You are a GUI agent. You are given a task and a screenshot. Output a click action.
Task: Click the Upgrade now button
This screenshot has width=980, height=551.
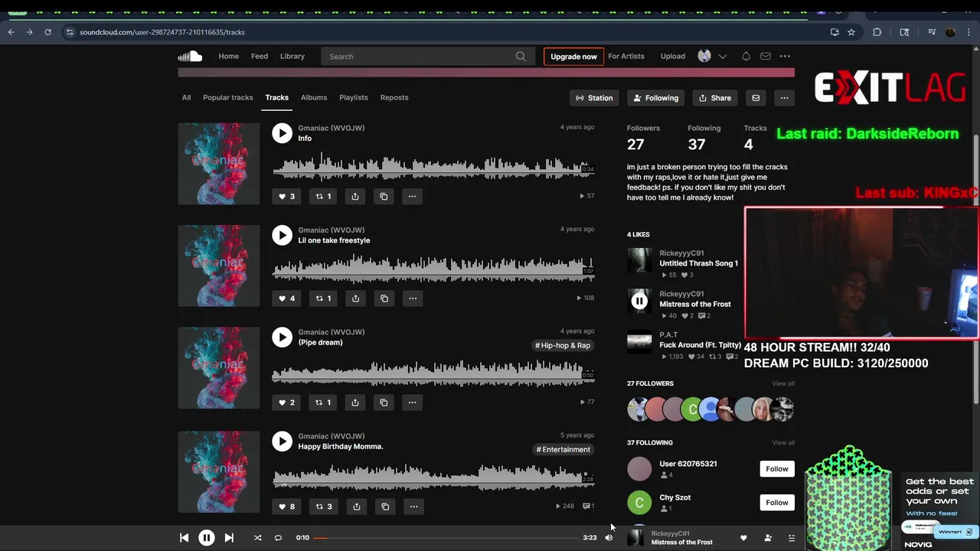tap(573, 57)
